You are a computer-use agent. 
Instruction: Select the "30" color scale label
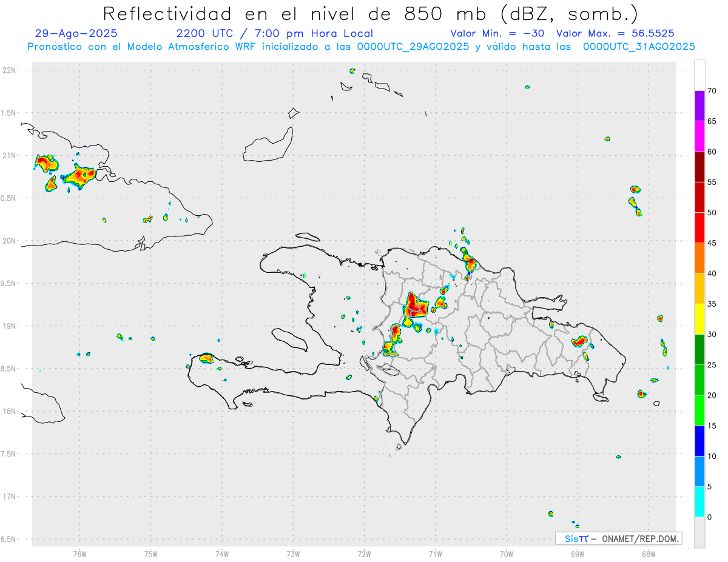(x=712, y=334)
